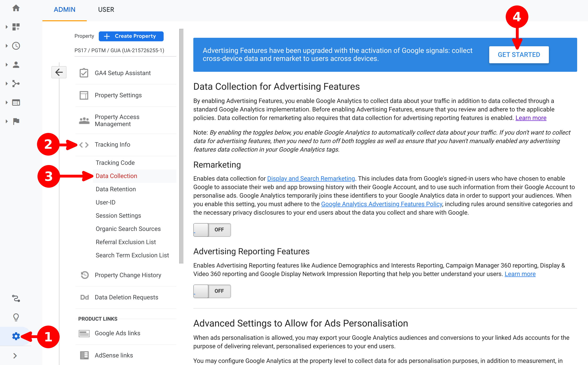
Task: Open the Acquisition arrows icon
Action: 16,84
